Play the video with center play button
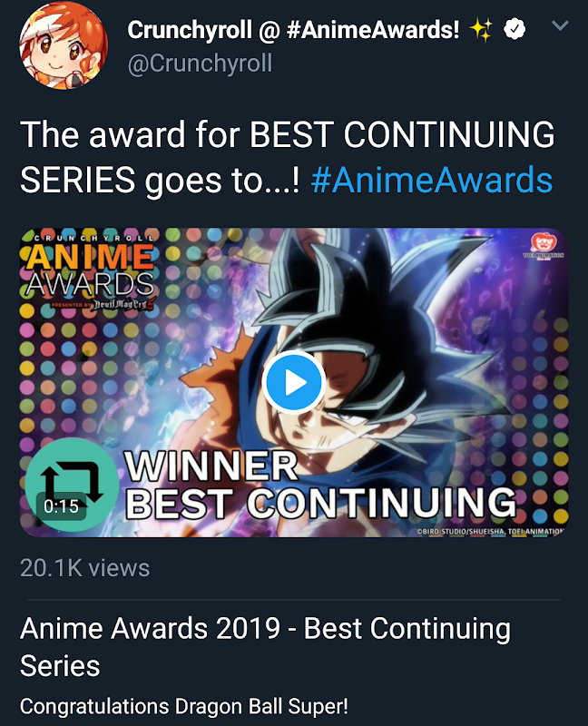The height and width of the screenshot is (726, 588). click(x=293, y=383)
